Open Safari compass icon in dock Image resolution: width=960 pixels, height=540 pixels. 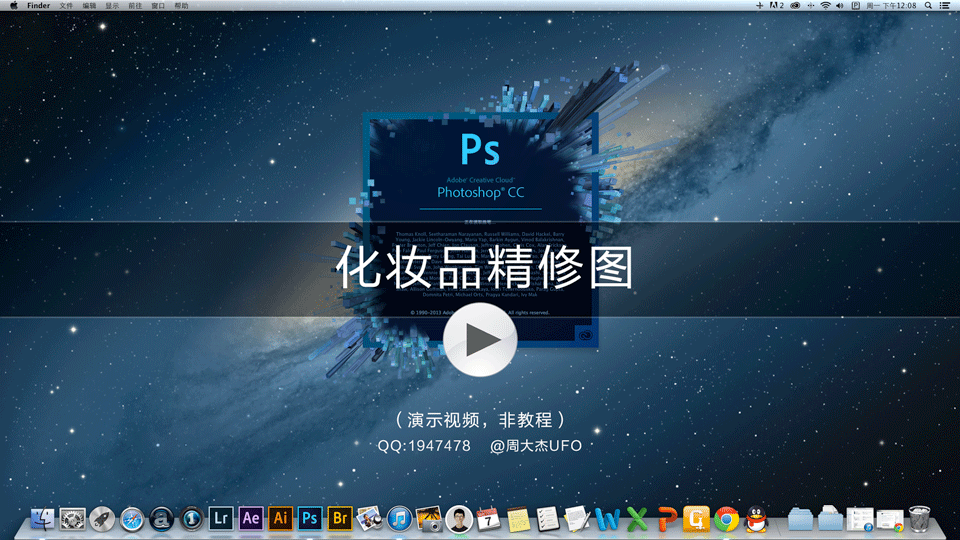tap(132, 519)
